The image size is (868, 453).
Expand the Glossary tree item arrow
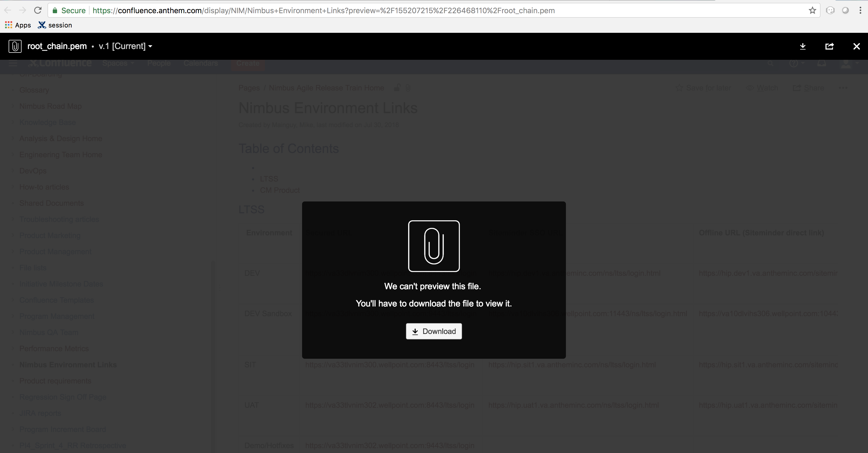pos(13,90)
